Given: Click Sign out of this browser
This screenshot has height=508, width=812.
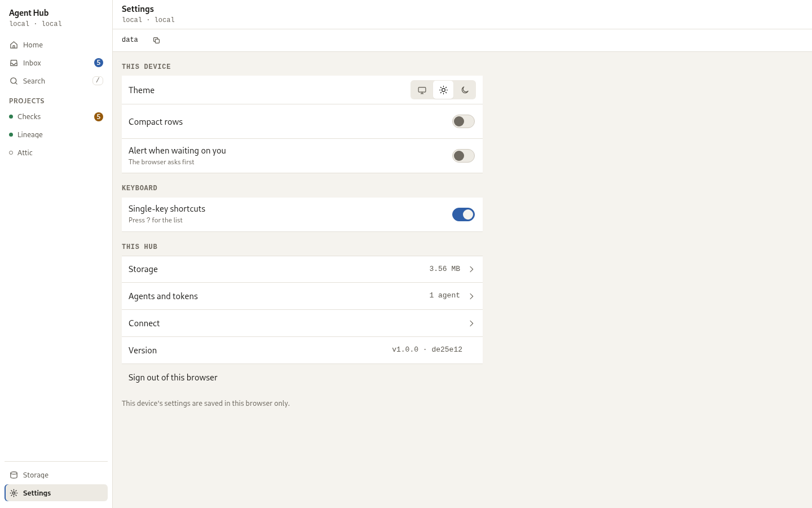Looking at the screenshot, I should click(x=173, y=378).
